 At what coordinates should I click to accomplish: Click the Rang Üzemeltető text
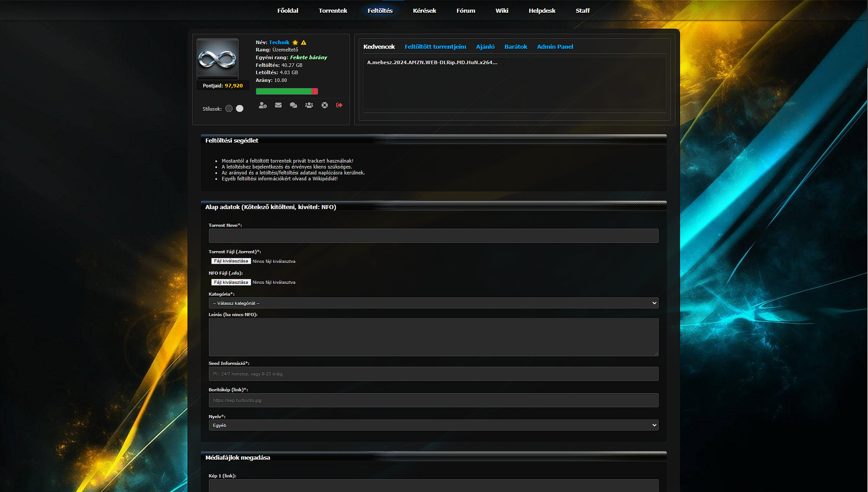tap(277, 50)
